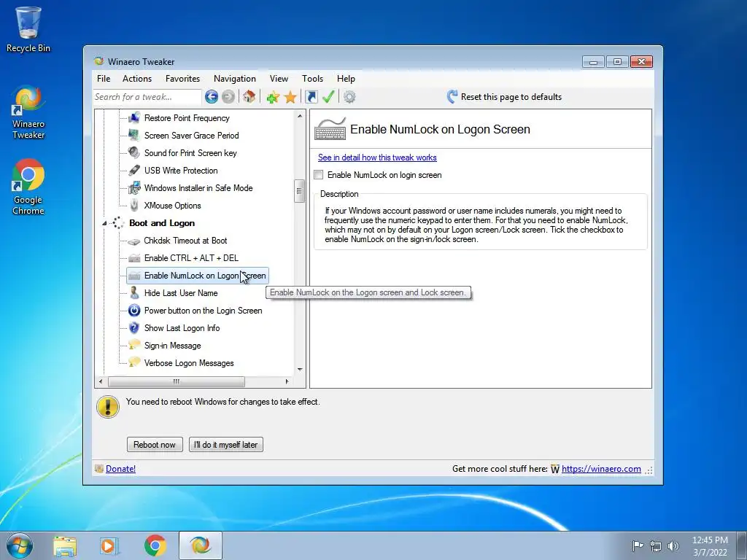Click the tree scroll-right arrow
The image size is (747, 560).
287,381
